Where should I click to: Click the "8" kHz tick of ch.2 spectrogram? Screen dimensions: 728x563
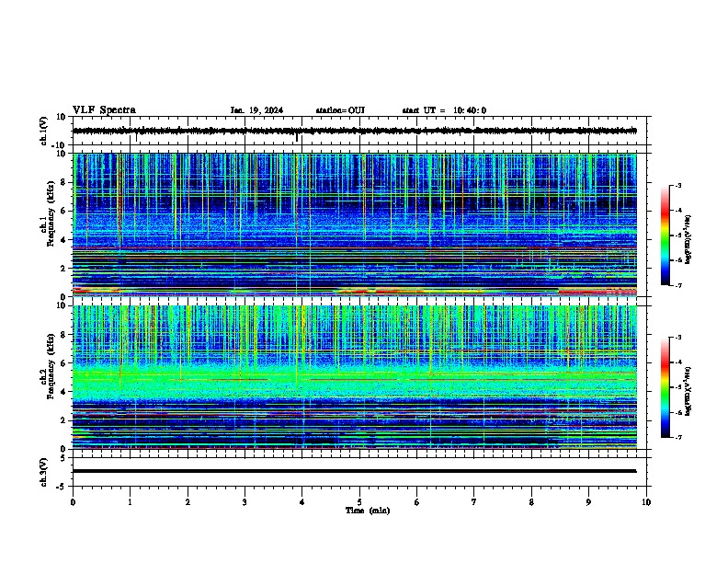(64, 335)
